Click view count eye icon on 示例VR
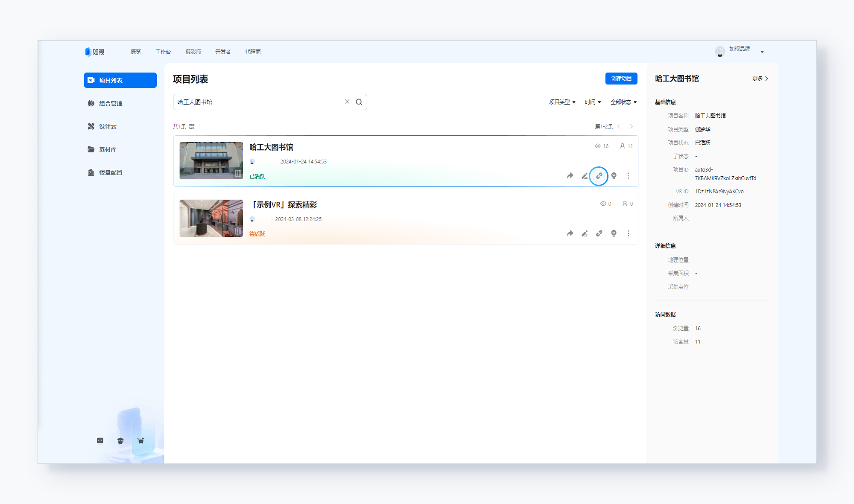 pos(603,204)
